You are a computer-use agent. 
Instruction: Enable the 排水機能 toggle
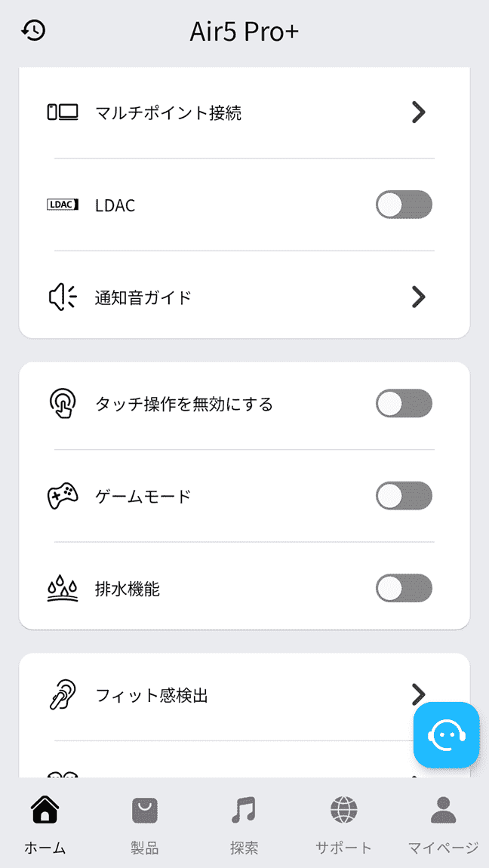[x=404, y=588]
